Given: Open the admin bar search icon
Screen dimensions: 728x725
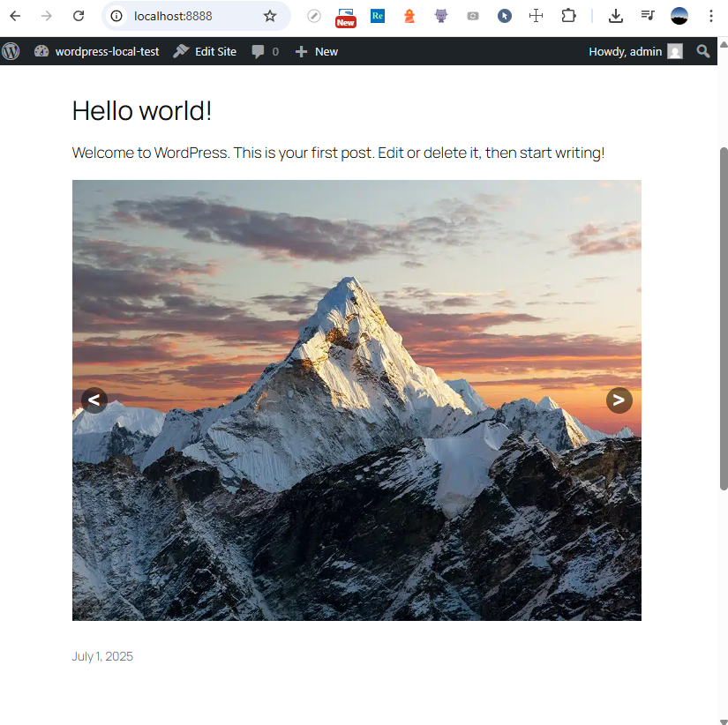Looking at the screenshot, I should pyautogui.click(x=703, y=51).
